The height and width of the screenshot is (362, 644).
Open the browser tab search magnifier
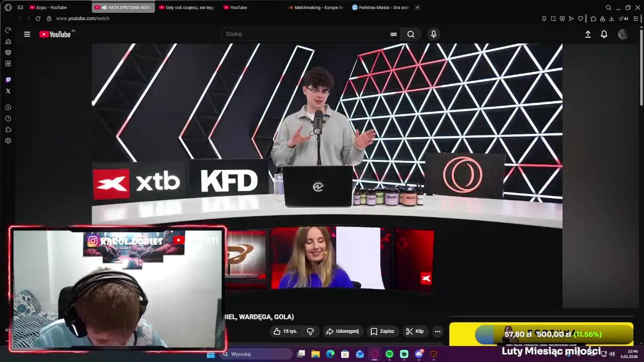click(608, 8)
